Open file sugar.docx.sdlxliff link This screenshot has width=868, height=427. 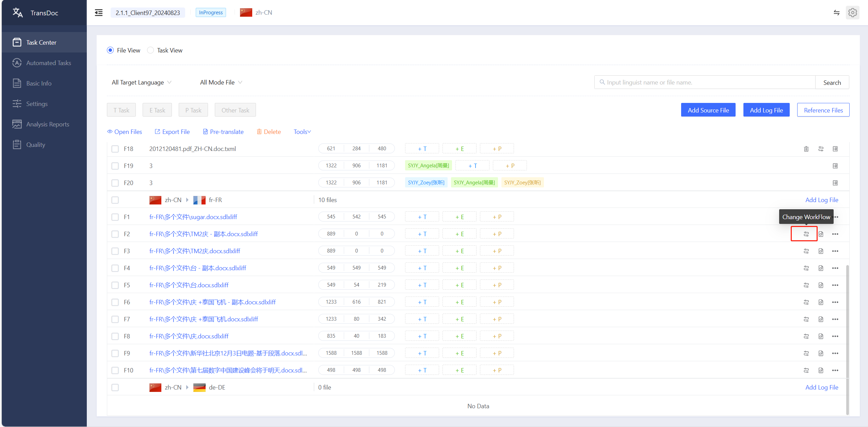(193, 217)
